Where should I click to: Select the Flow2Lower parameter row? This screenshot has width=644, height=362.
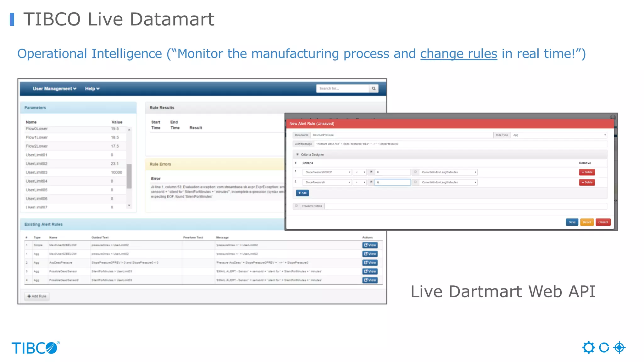pos(75,146)
